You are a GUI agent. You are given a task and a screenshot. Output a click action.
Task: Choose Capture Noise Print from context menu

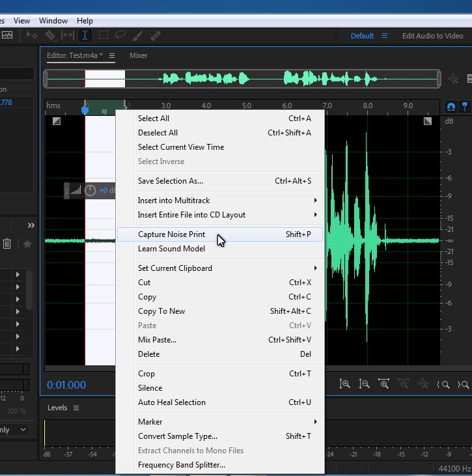pyautogui.click(x=171, y=234)
